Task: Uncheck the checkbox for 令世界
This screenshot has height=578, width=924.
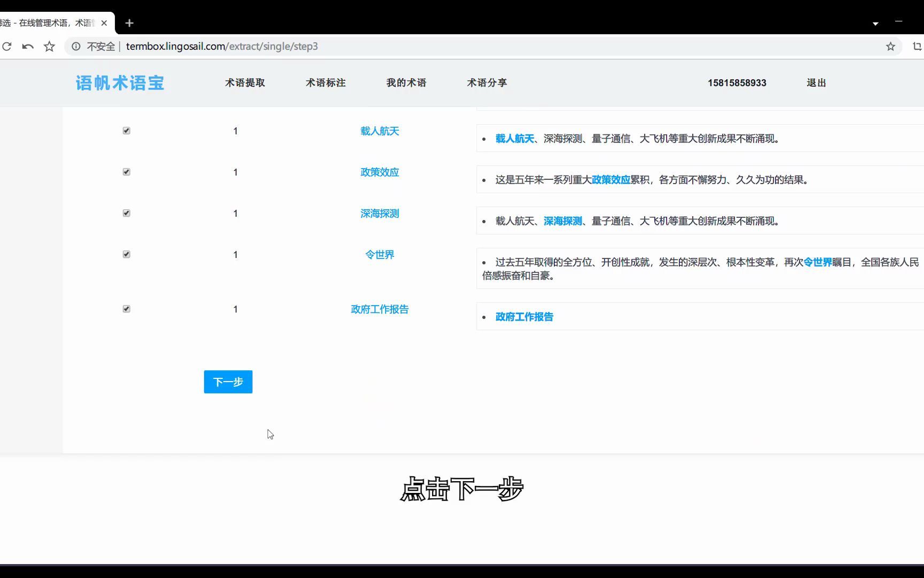Action: 126,254
